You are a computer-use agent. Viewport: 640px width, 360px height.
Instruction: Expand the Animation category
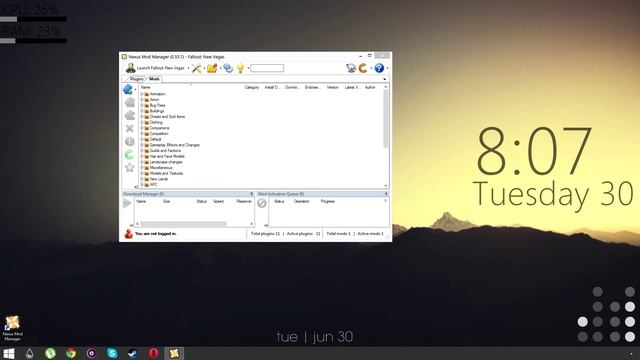click(x=142, y=94)
